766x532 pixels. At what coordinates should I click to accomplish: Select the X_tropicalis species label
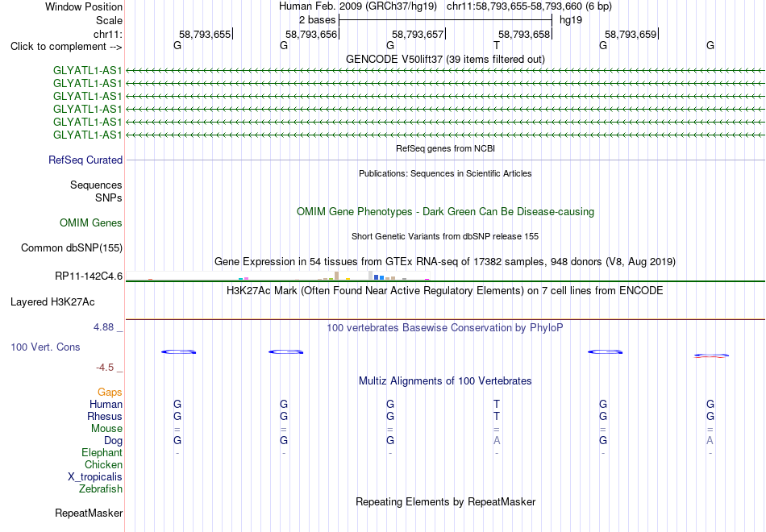95,477
